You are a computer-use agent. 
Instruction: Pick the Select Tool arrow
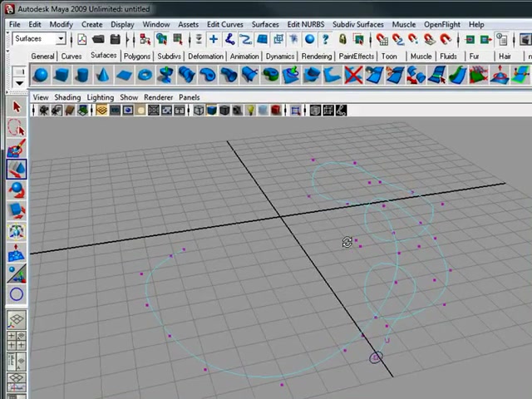17,107
